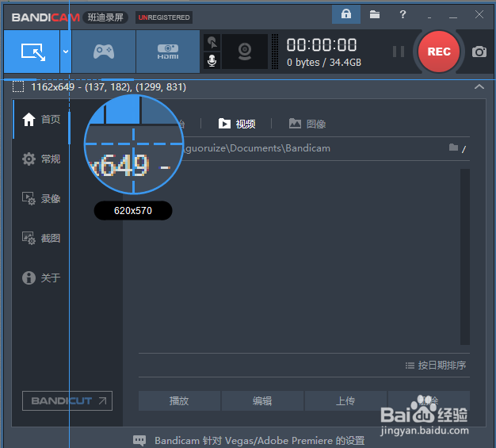Switch to the 图像 images tab
The image size is (496, 448).
307,124
